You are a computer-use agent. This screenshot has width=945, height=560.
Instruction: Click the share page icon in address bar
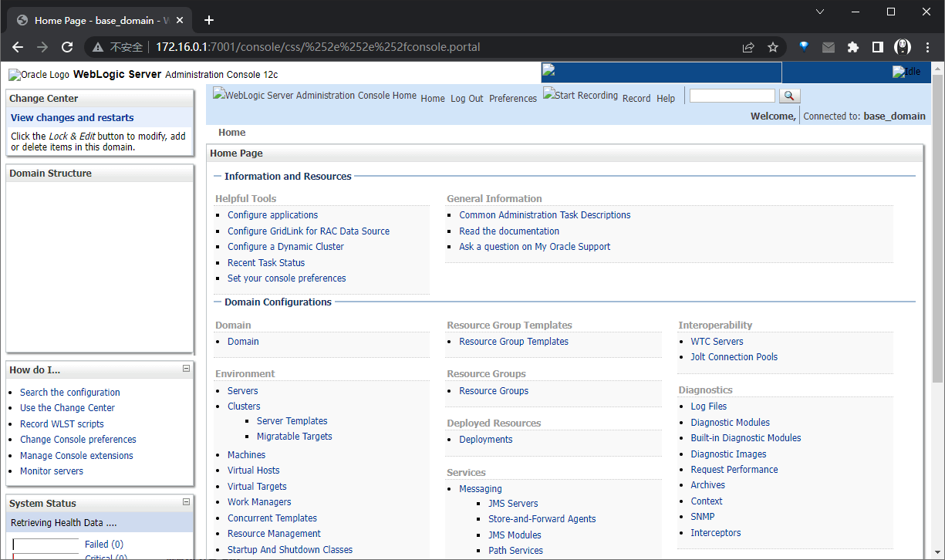point(748,47)
